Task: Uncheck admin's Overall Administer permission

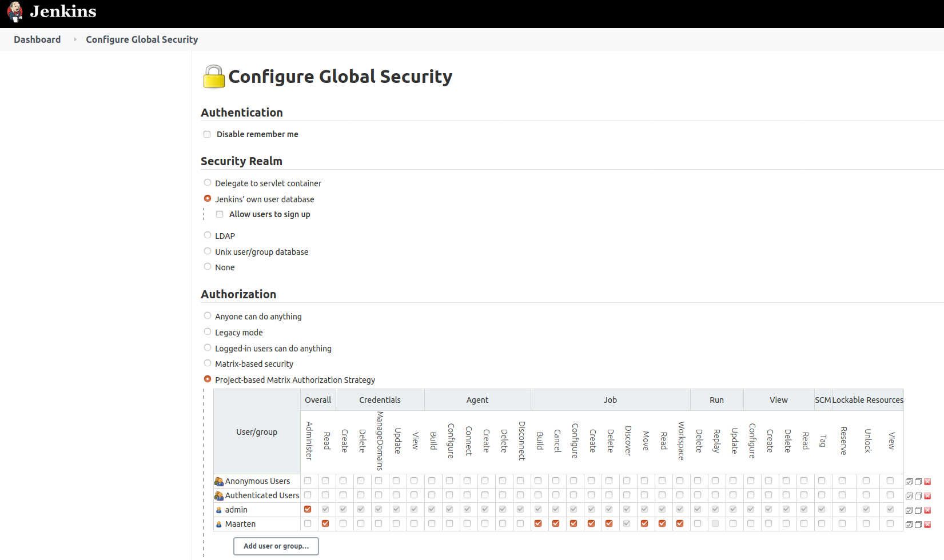Action: (308, 509)
